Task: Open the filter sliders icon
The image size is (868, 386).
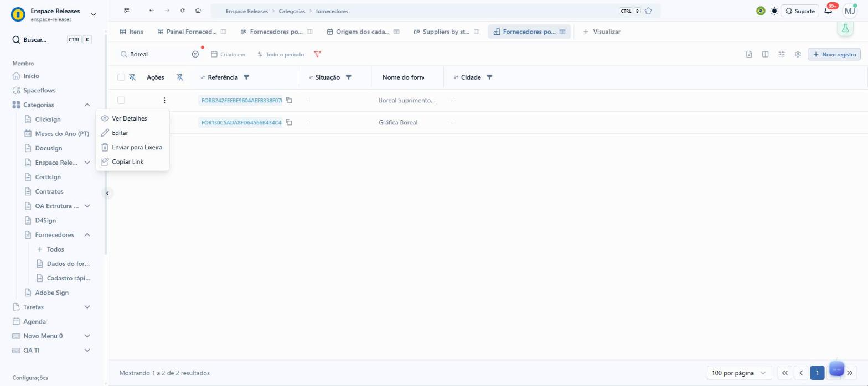Action: [782, 54]
